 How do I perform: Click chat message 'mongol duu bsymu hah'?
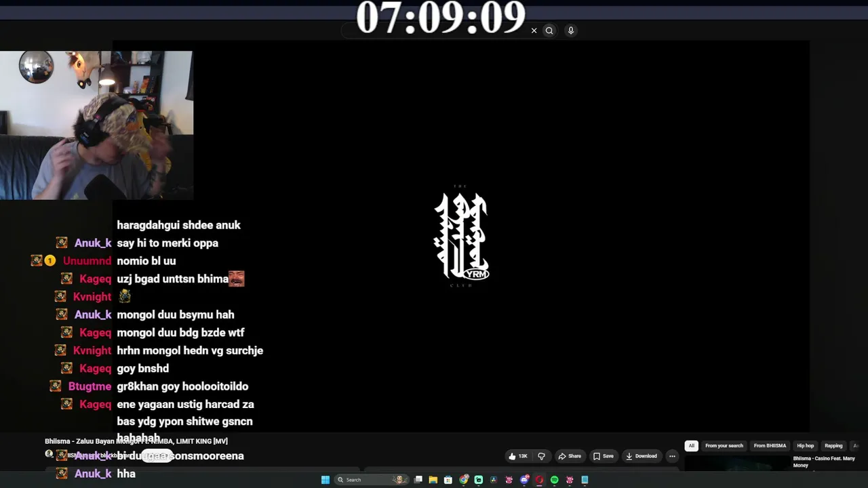click(176, 314)
